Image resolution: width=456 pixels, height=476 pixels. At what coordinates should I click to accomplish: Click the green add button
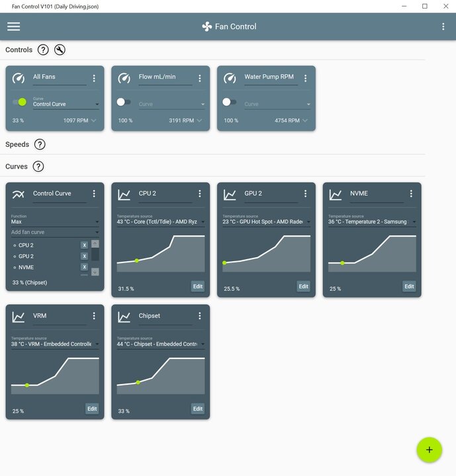click(x=429, y=450)
